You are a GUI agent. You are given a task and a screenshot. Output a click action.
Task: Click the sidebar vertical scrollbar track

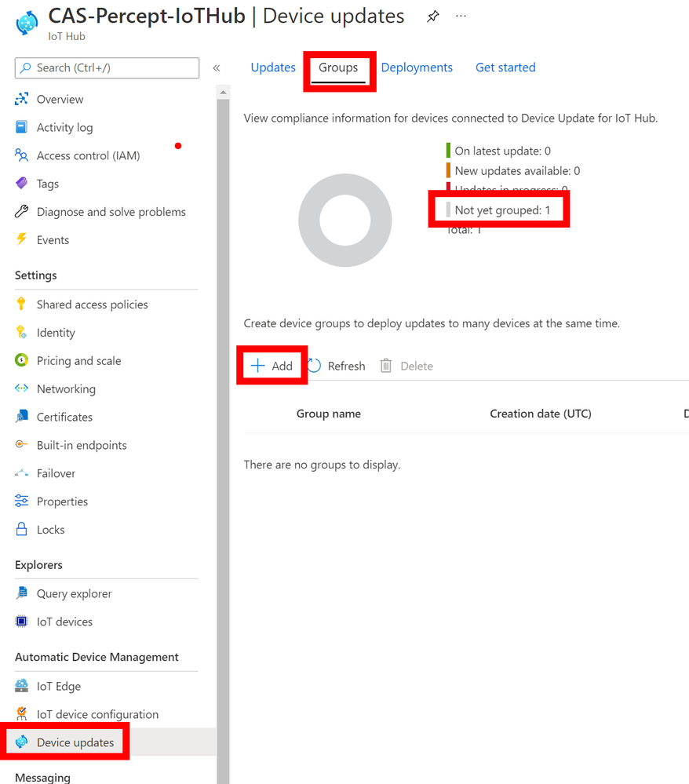[223, 441]
